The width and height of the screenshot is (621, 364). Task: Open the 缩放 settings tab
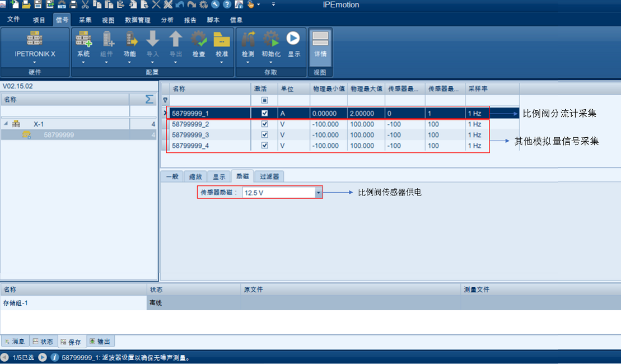pos(195,176)
